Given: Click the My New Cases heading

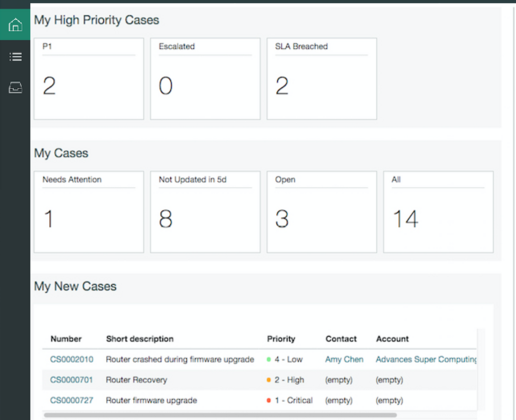Looking at the screenshot, I should (x=75, y=286).
